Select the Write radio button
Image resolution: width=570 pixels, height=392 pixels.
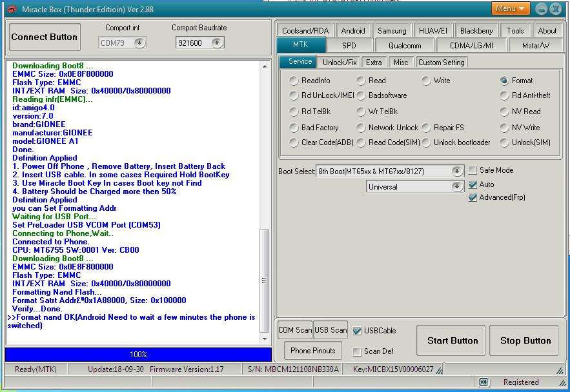[x=426, y=81]
